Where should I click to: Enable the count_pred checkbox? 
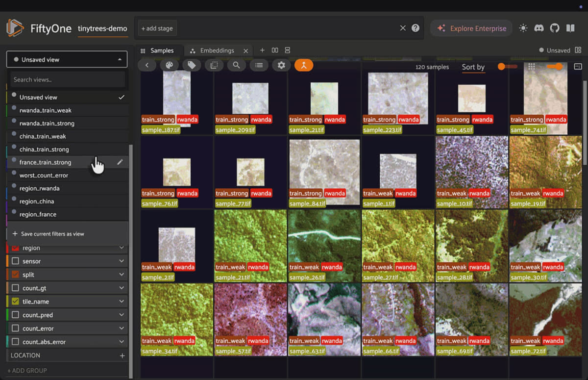[15, 315]
